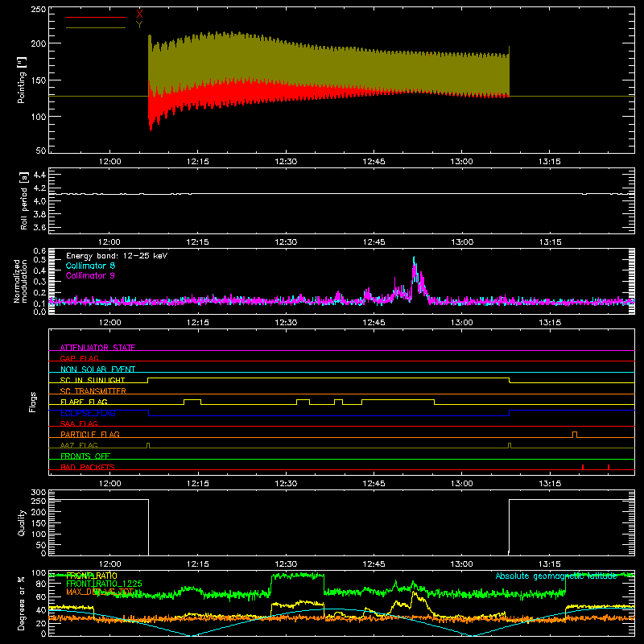Click the 'Degrees or %' axis title
644x644 pixels.
(22, 603)
